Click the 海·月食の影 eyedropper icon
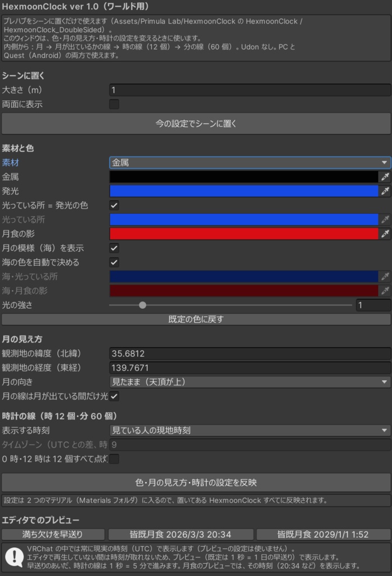392x576 pixels. [x=385, y=291]
